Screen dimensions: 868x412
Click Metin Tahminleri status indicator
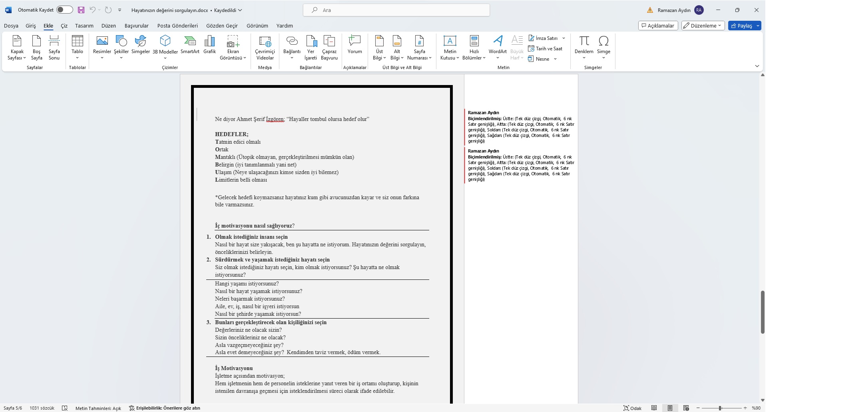98,408
